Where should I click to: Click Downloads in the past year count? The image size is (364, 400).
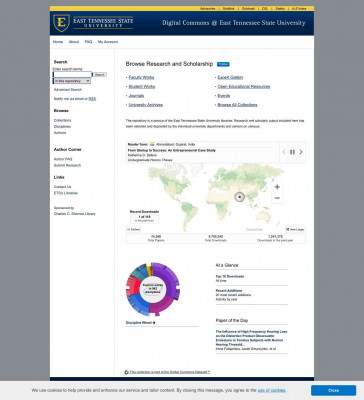[x=275, y=236]
